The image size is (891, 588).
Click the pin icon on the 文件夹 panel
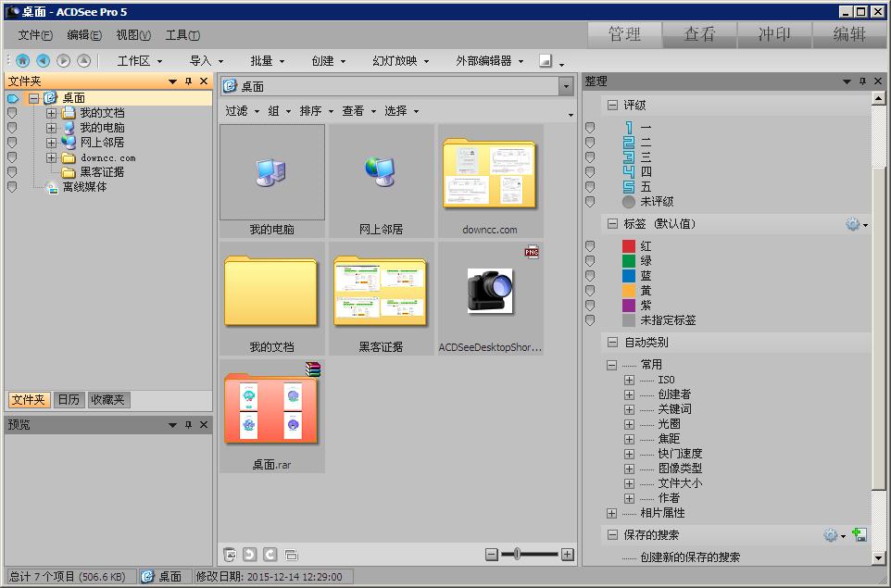[188, 81]
